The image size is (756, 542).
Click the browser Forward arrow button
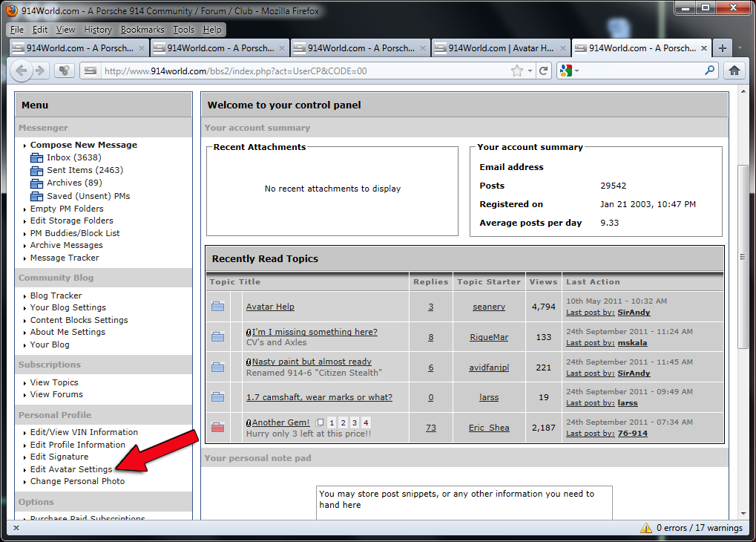click(40, 71)
